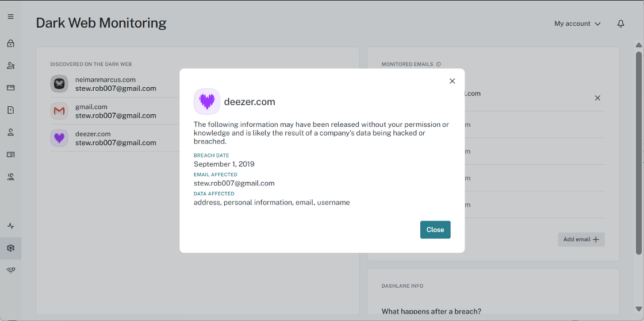The width and height of the screenshot is (644, 321).
Task: Select the Dark Web Monitoring sidebar icon
Action: pyautogui.click(x=10, y=248)
